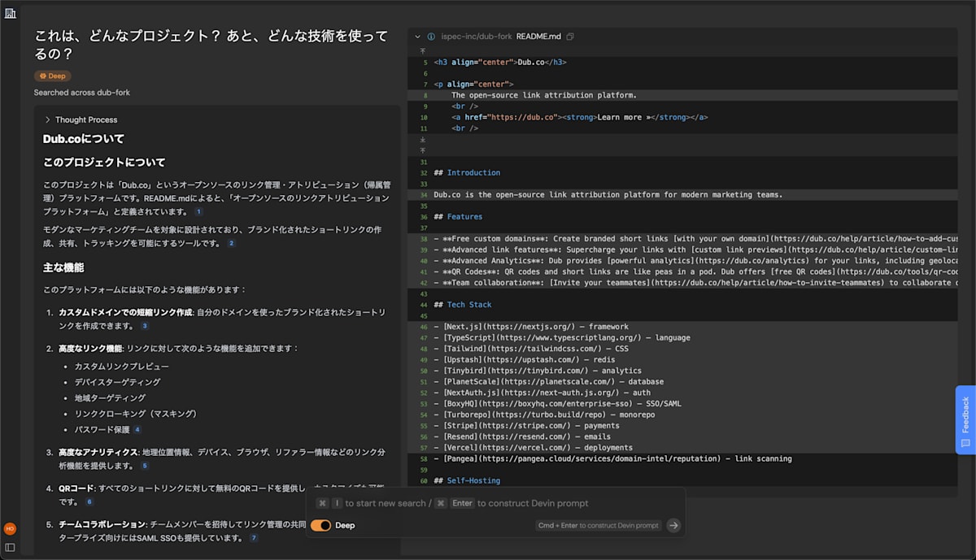Image resolution: width=976 pixels, height=560 pixels.
Task: Click the '## Features' code line
Action: 458,217
